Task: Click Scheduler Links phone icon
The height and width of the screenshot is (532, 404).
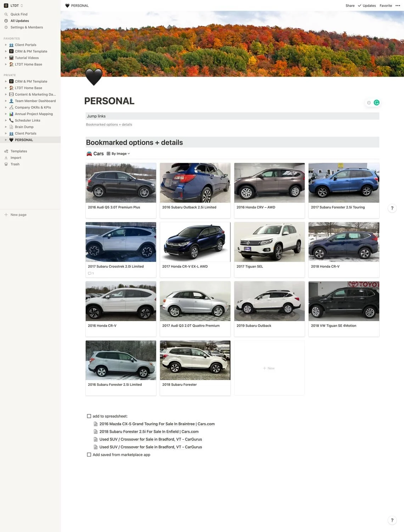Action: [x=11, y=120]
